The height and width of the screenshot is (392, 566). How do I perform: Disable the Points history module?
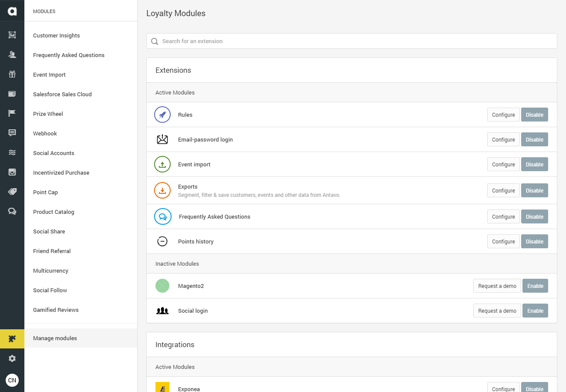pyautogui.click(x=535, y=241)
